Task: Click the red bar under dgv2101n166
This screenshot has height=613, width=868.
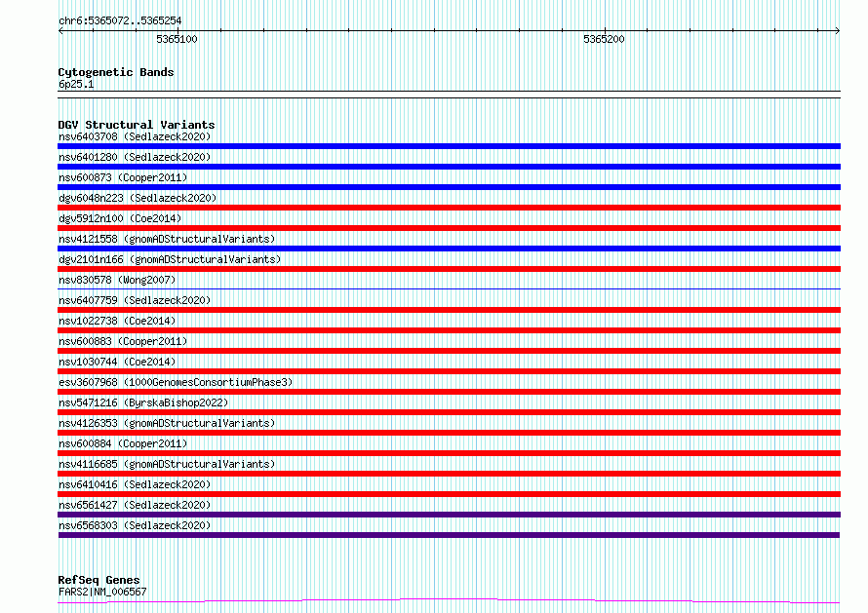Action: 449,269
